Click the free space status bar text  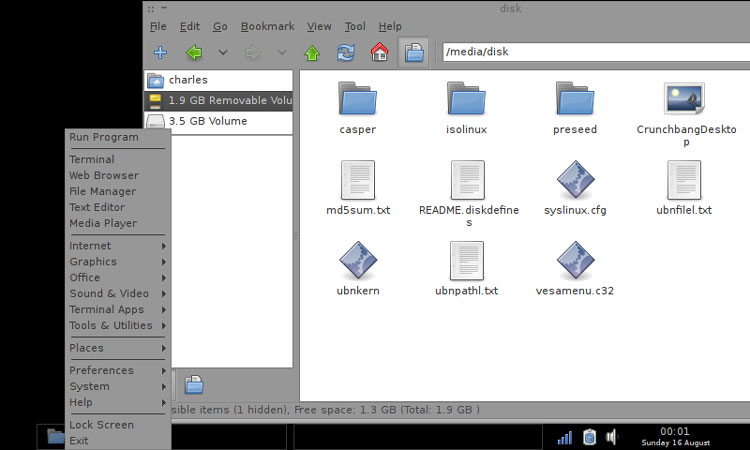[386, 410]
